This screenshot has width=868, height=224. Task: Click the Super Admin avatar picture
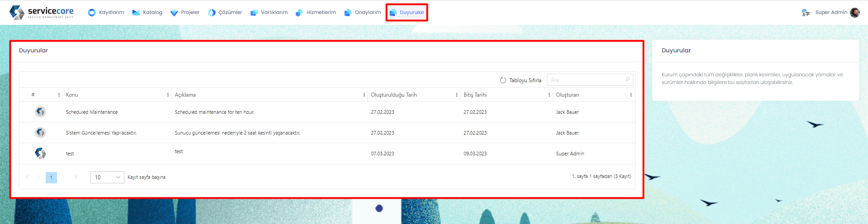(854, 13)
